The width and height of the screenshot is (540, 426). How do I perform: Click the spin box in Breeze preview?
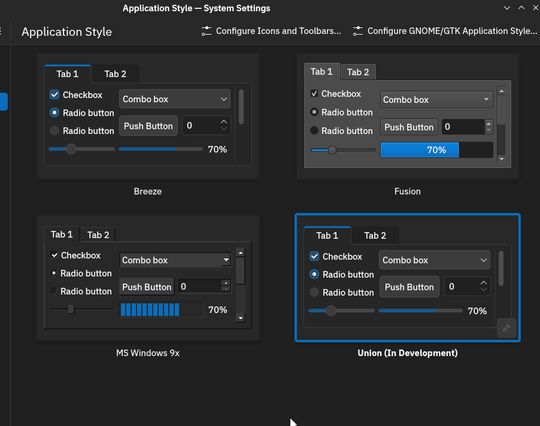tap(206, 125)
